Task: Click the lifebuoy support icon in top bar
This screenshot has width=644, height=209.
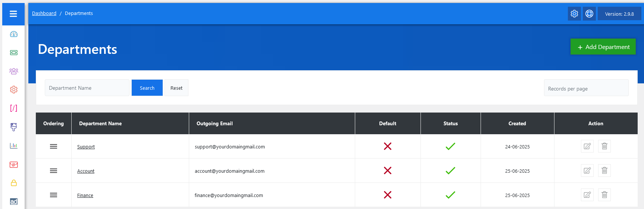Action: (589, 14)
